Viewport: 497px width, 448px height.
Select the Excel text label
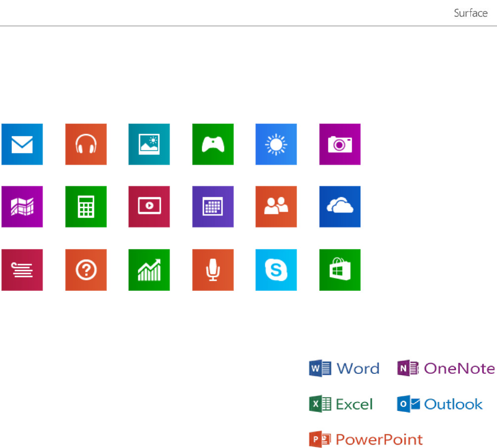(354, 404)
